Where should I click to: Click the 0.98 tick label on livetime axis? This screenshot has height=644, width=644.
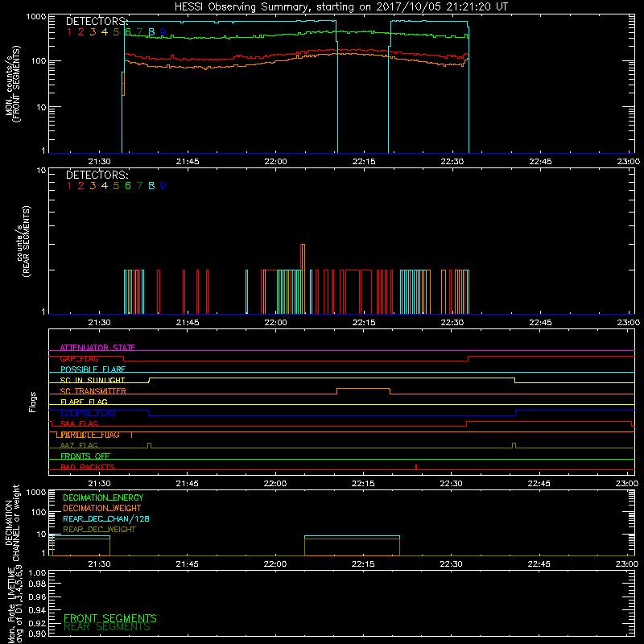tap(37, 583)
